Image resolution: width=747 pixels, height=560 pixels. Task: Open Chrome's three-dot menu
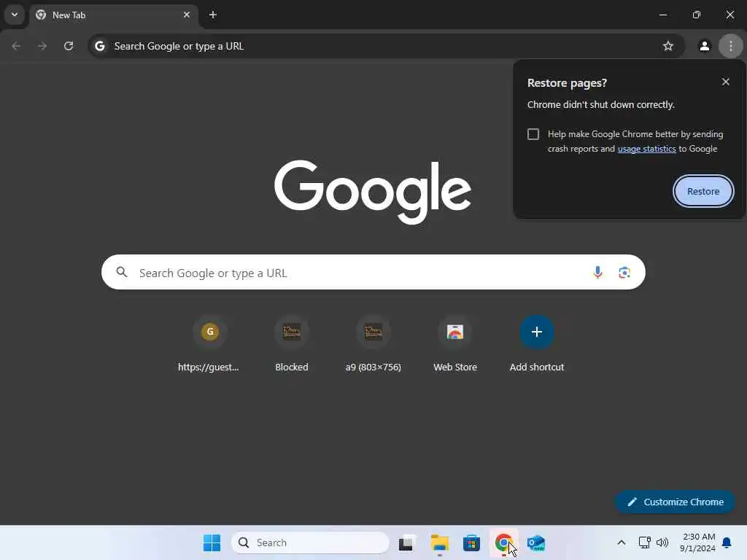click(731, 46)
